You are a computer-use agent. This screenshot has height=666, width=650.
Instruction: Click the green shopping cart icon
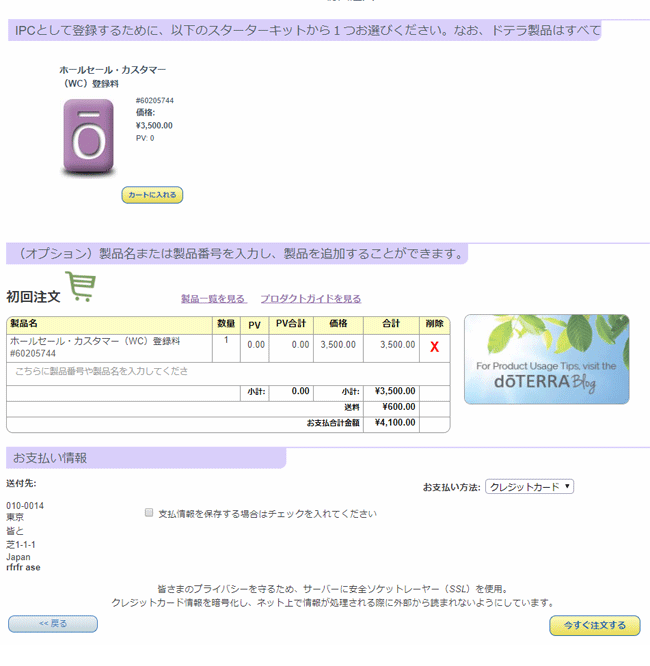80,287
